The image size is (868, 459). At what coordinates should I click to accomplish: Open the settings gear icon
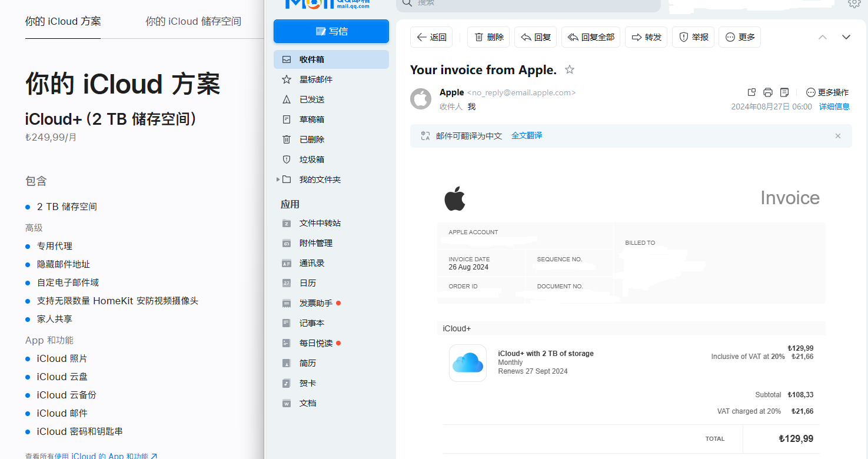854,4
